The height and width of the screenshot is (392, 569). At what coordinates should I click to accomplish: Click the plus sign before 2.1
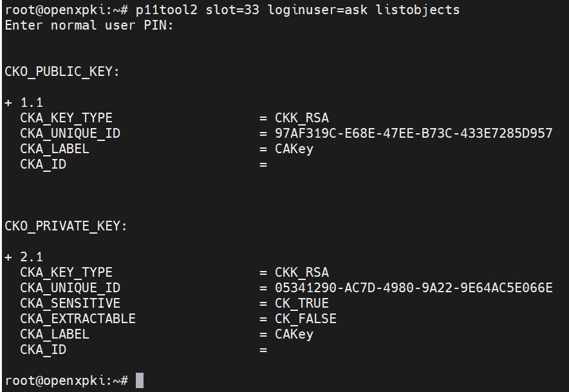(8, 257)
